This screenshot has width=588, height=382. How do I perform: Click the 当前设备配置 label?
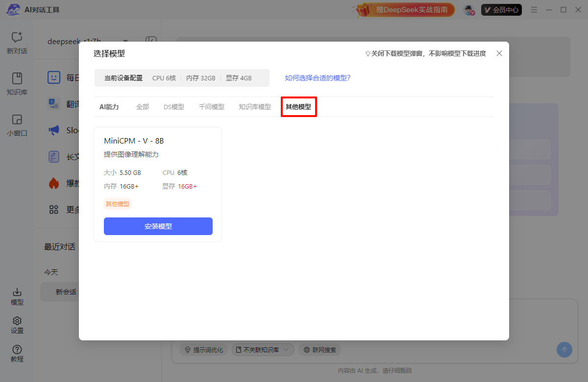123,78
